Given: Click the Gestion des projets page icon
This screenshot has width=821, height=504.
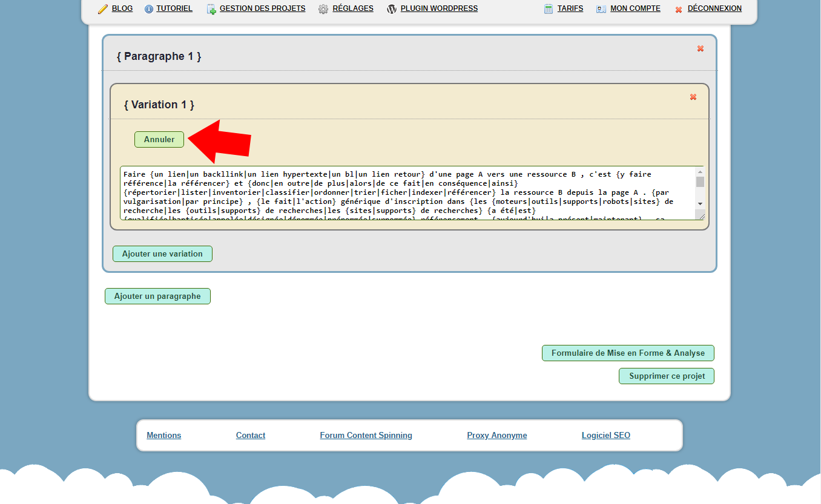Looking at the screenshot, I should tap(211, 9).
